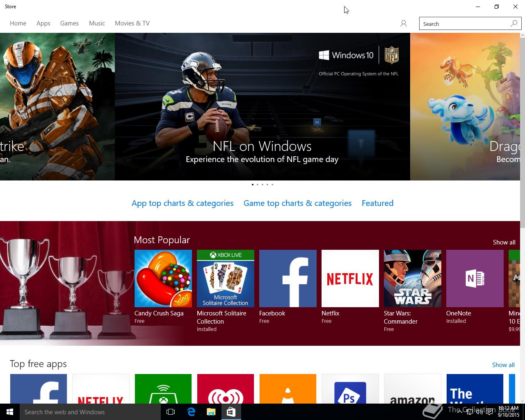Switch to the Apps tab
This screenshot has width=525, height=420.
(43, 23)
